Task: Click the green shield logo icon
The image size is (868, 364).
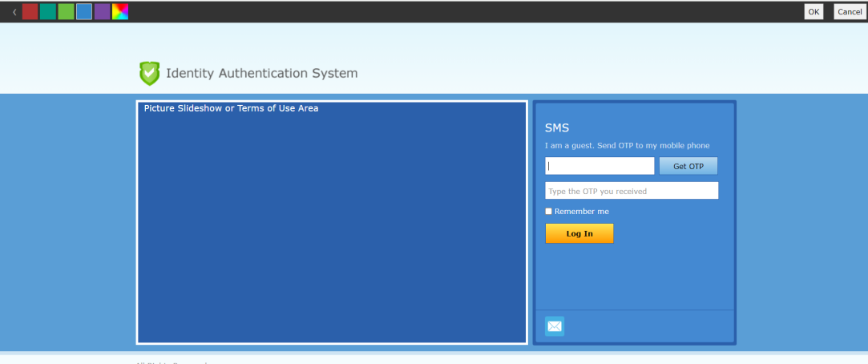Action: pyautogui.click(x=149, y=74)
